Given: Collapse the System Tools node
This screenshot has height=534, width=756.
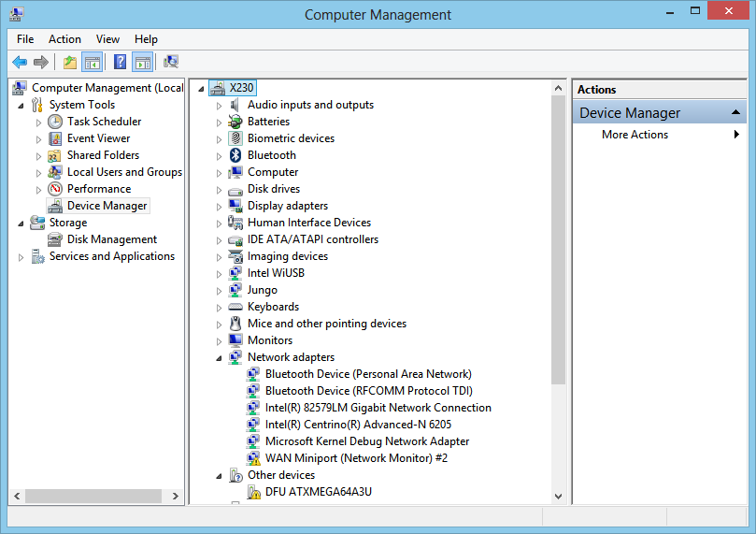Looking at the screenshot, I should (21, 106).
